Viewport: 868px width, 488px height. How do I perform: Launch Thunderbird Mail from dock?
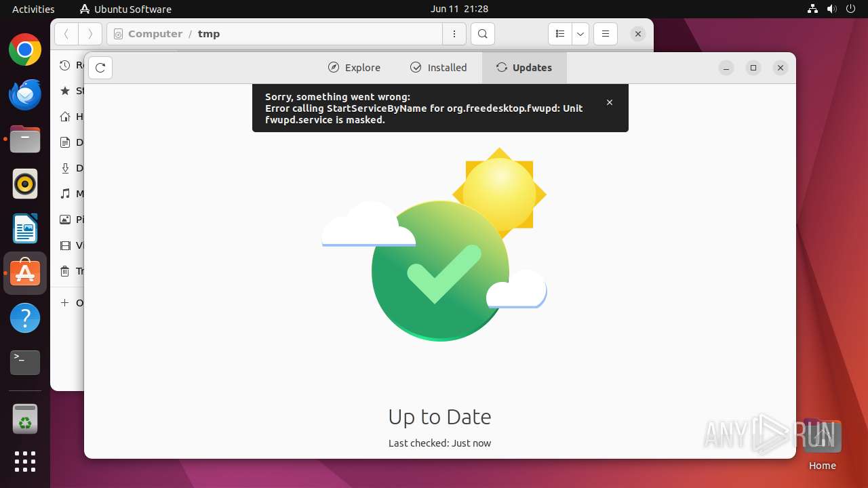(x=25, y=95)
